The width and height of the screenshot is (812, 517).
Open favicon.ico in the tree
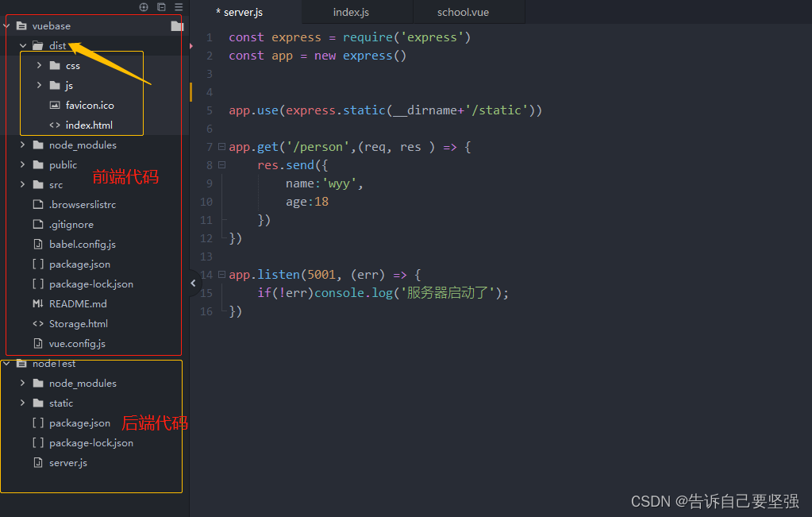click(90, 105)
